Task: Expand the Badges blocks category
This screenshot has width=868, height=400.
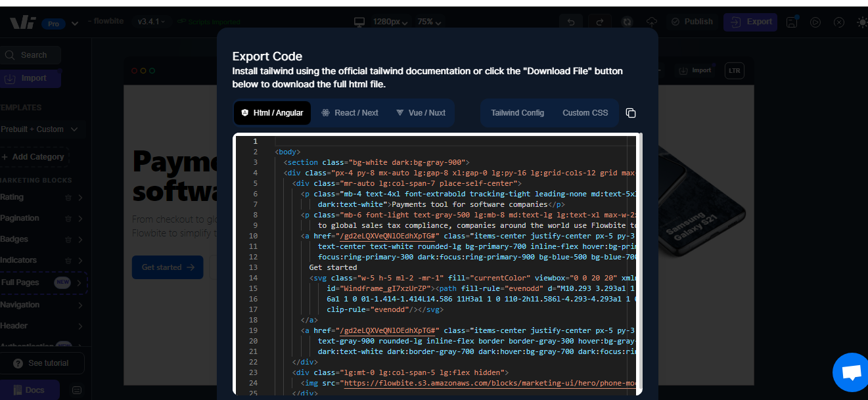Action: (x=80, y=240)
